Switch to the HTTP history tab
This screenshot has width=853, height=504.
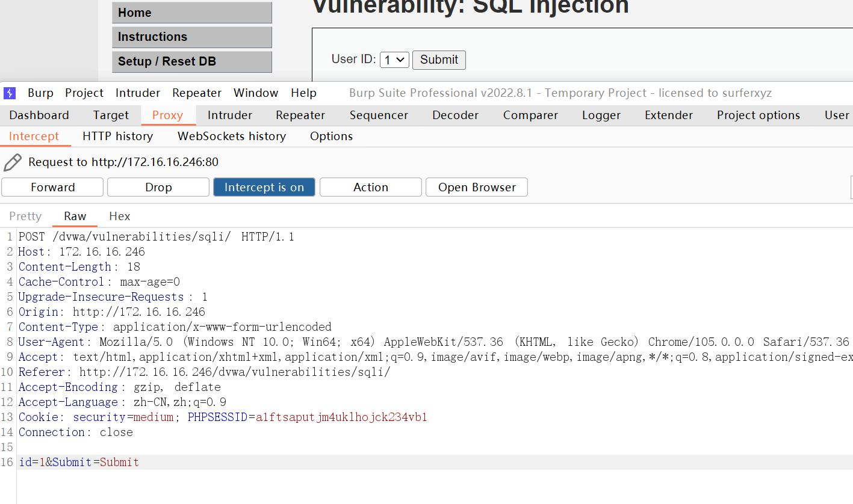(x=118, y=137)
